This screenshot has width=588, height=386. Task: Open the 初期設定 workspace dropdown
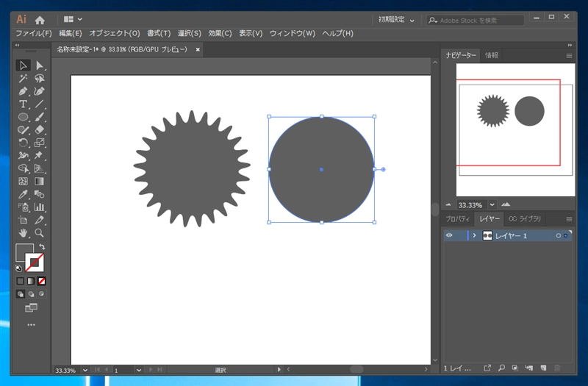coord(396,20)
